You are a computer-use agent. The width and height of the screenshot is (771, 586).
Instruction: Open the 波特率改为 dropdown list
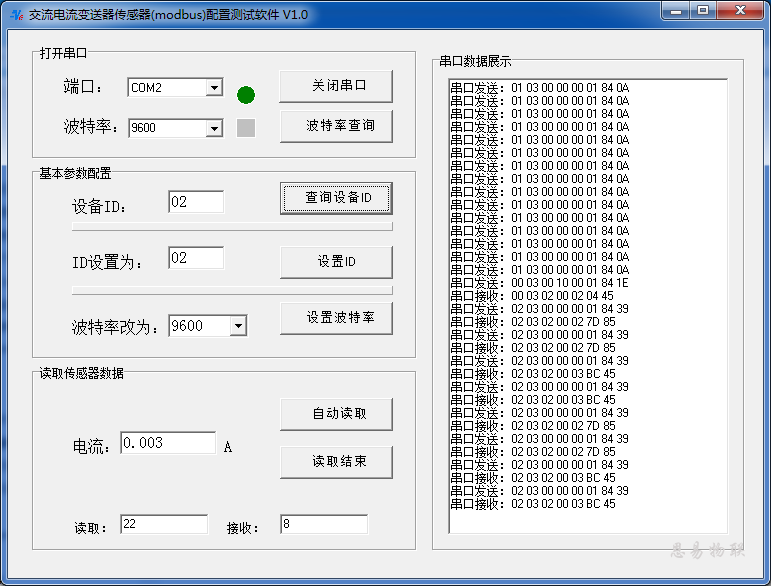[238, 326]
